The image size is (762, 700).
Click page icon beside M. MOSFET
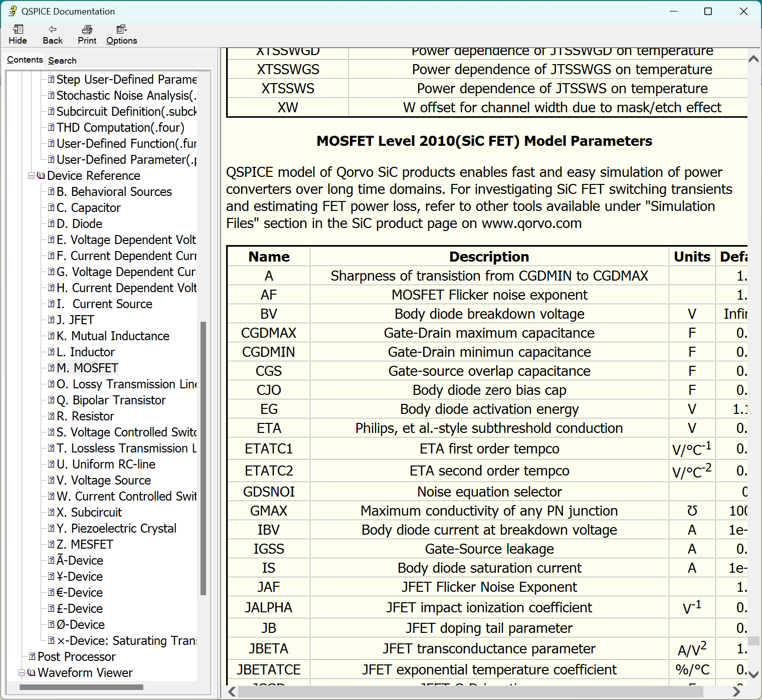pos(51,368)
